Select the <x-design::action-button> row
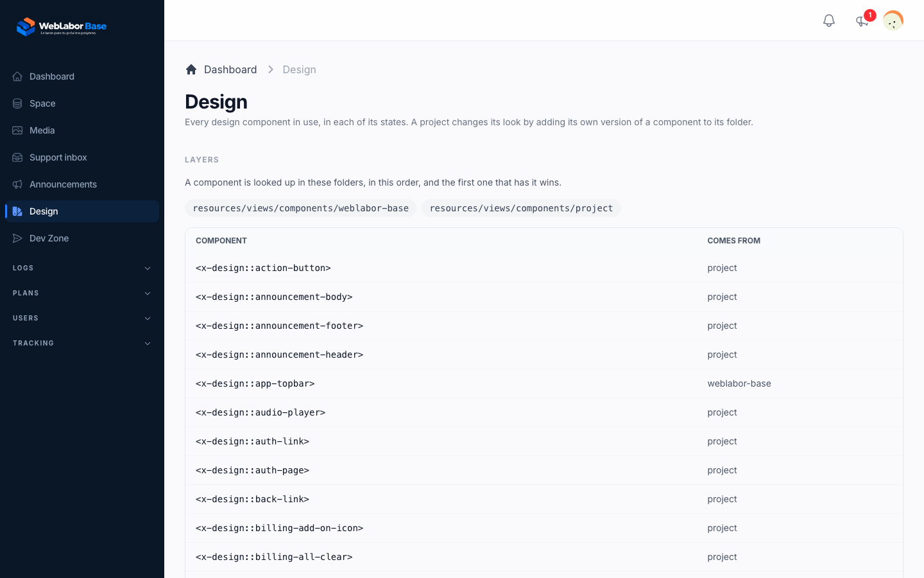The height and width of the screenshot is (578, 924). click(544, 268)
